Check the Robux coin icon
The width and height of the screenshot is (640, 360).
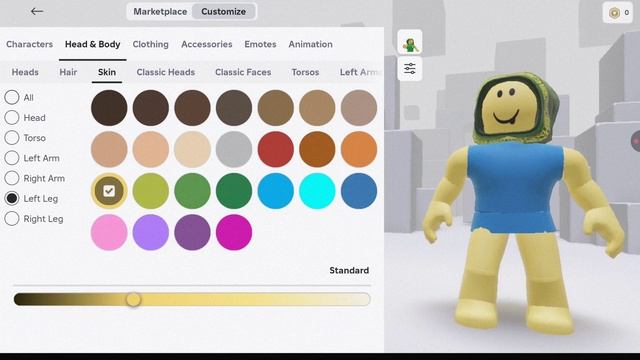tap(614, 13)
